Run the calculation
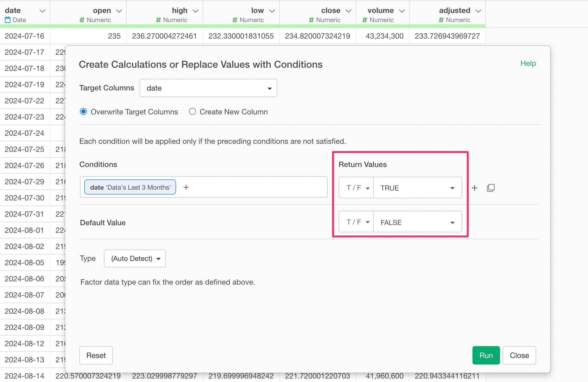 (486, 355)
